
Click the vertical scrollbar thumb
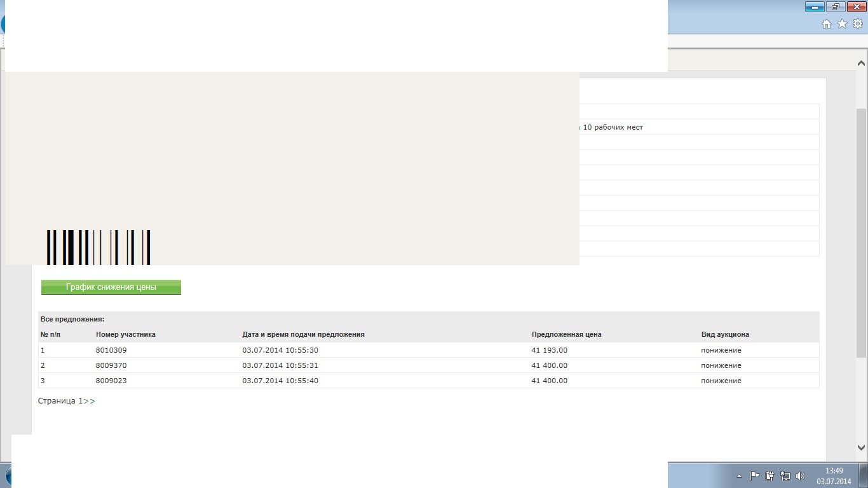tap(861, 232)
